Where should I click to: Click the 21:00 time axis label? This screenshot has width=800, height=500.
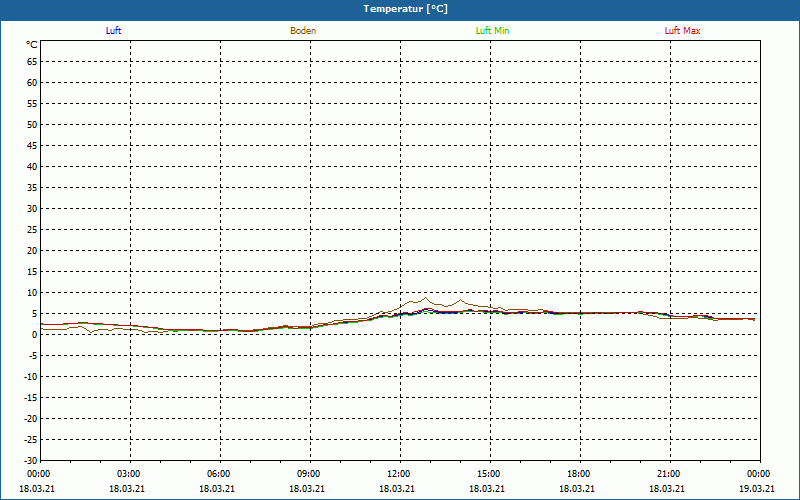point(670,474)
